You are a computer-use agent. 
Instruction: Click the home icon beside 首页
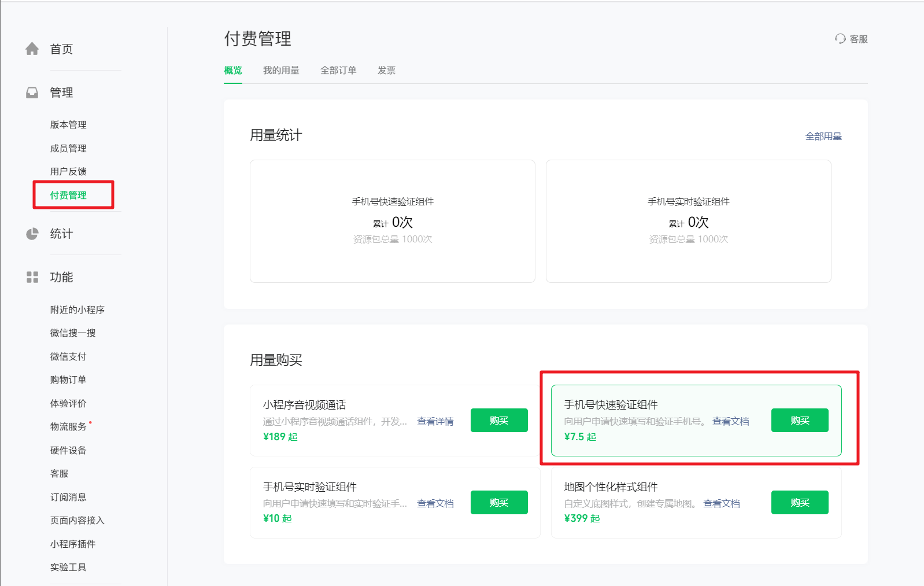point(32,49)
